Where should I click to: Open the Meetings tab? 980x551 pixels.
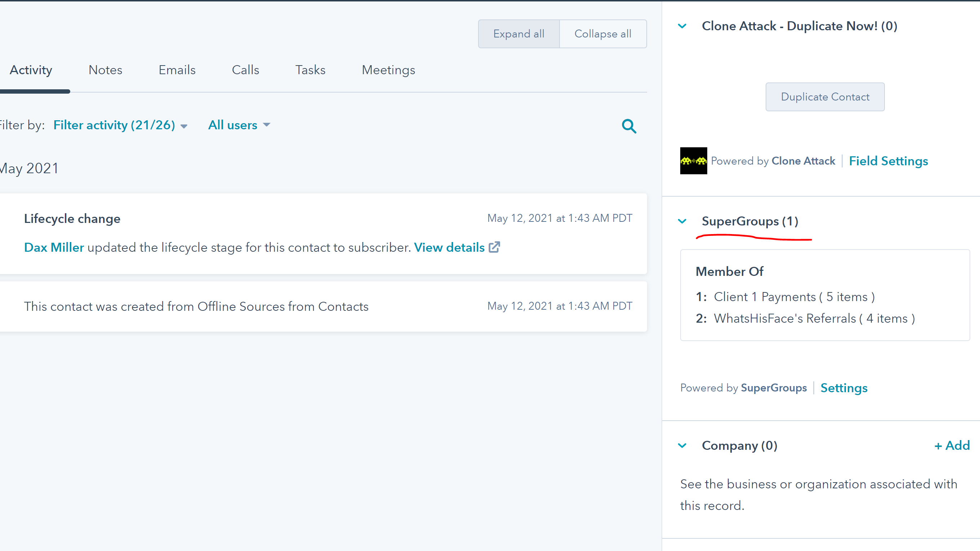point(388,70)
